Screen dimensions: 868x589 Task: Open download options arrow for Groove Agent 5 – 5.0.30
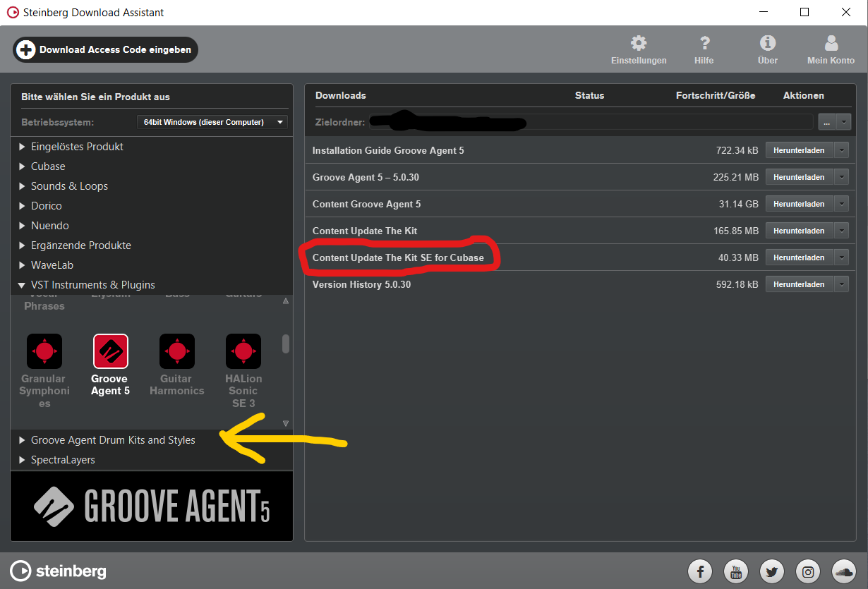point(841,177)
